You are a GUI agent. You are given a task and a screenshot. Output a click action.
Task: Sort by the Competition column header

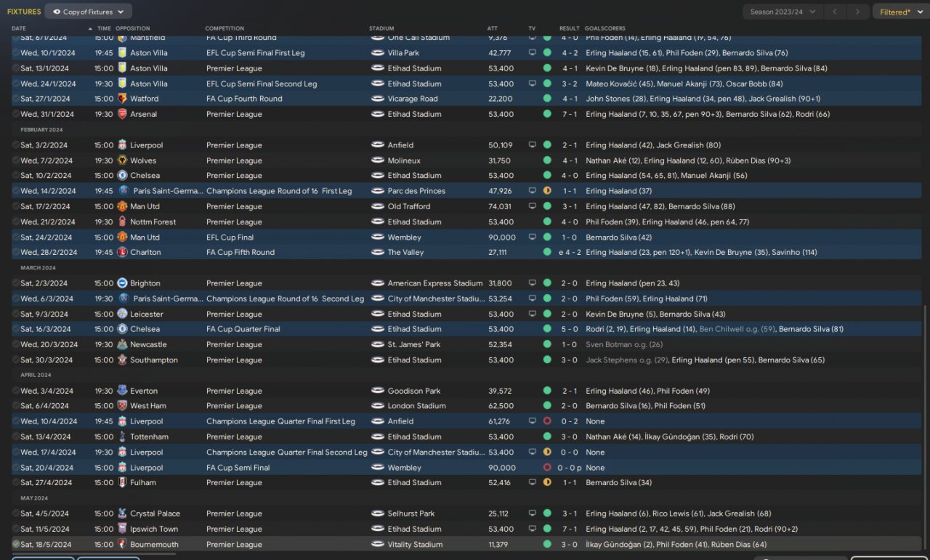coord(225,28)
